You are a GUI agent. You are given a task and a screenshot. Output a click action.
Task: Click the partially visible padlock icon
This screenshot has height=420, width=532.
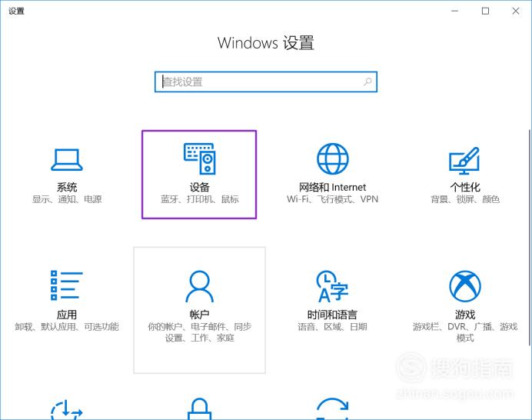point(200,408)
